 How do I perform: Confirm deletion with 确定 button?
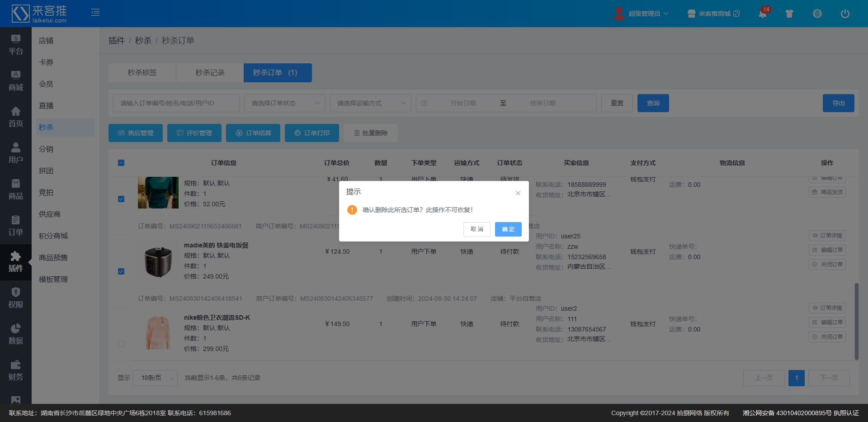(508, 229)
